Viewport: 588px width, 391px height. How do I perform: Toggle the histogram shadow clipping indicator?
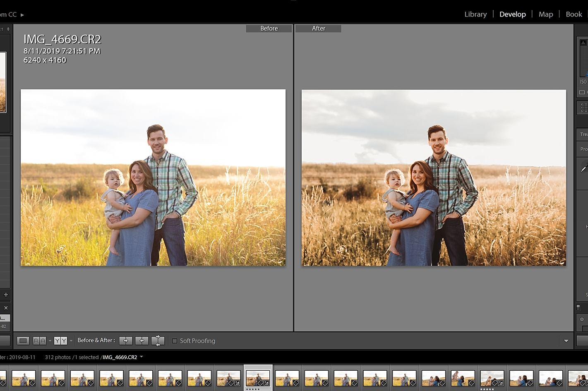[x=583, y=43]
